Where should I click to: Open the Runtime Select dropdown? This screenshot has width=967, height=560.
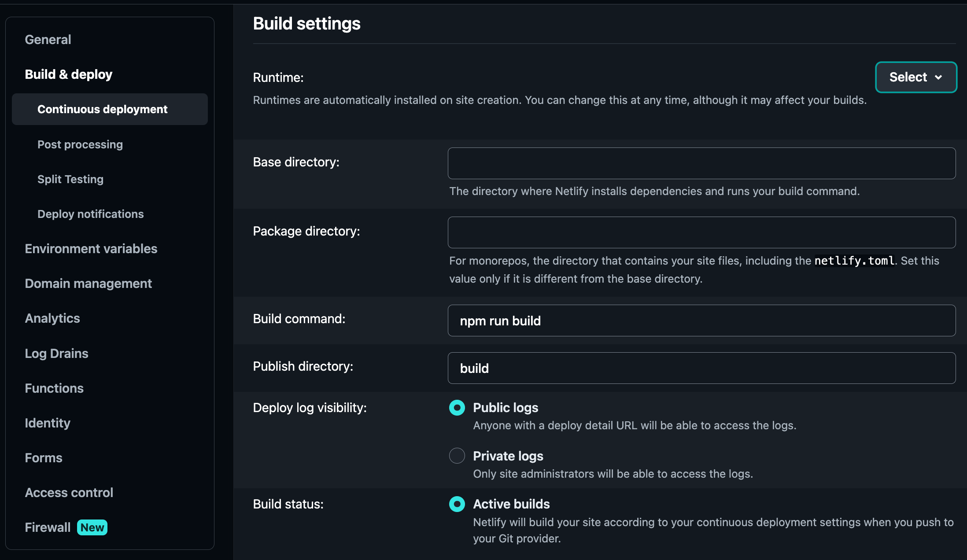point(915,77)
